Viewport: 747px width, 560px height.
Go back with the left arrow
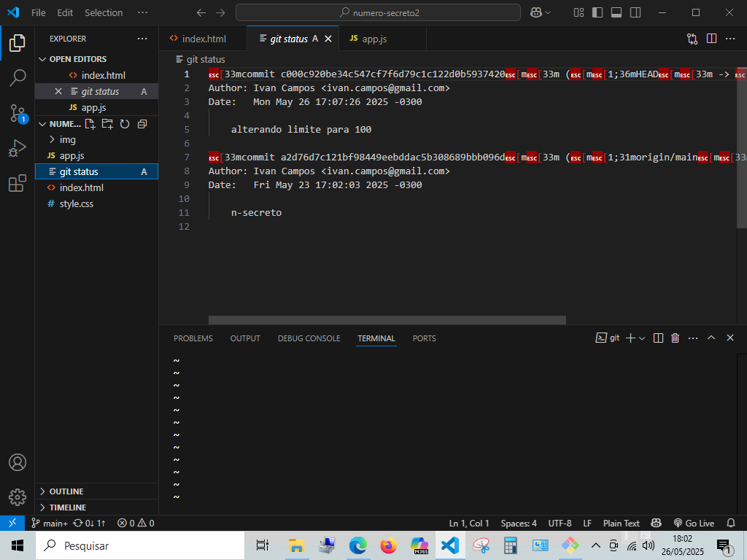point(201,13)
